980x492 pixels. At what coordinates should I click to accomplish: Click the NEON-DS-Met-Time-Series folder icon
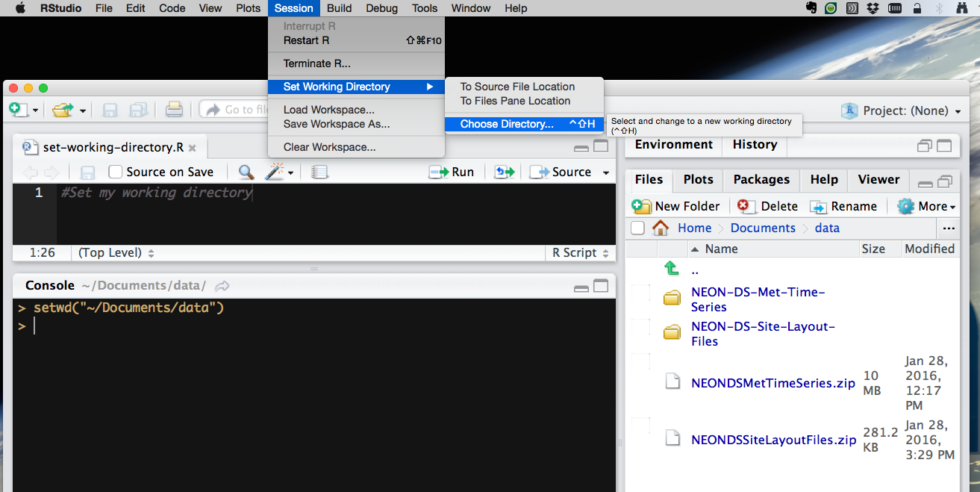click(x=672, y=299)
